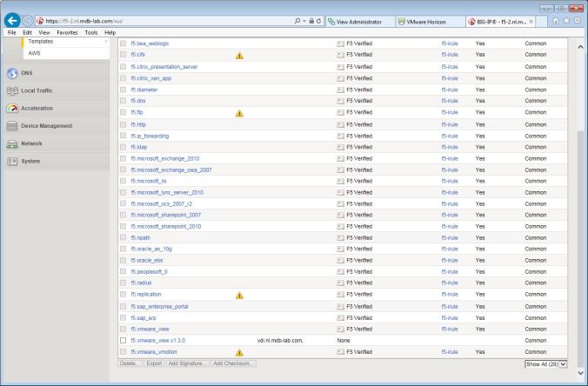
Task: Open the Show All (28) dropdown
Action: (x=545, y=363)
